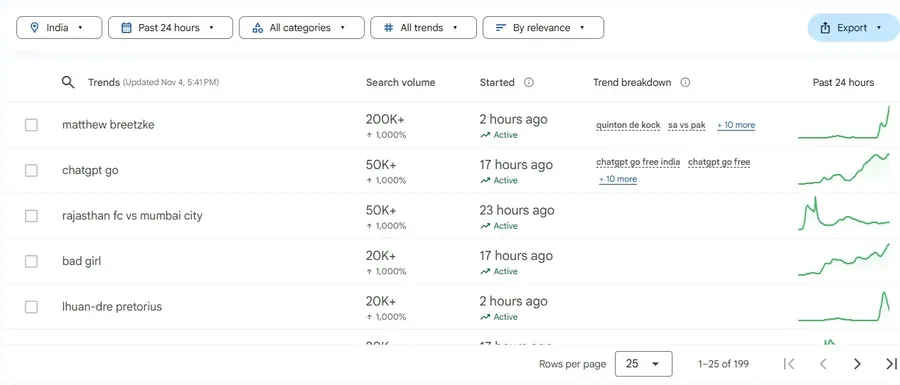The width and height of the screenshot is (900, 385).
Task: Click the 200K+ search volume value
Action: pyautogui.click(x=385, y=119)
